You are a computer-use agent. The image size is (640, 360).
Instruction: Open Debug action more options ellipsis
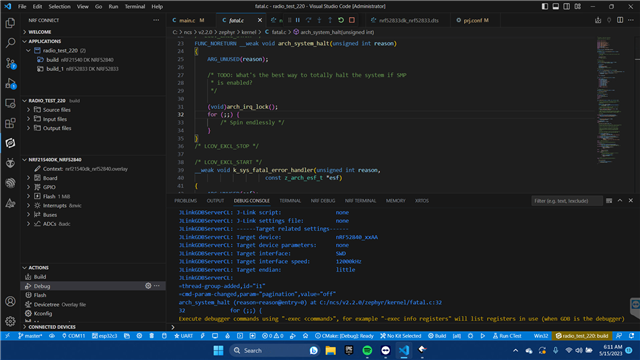pos(157,286)
